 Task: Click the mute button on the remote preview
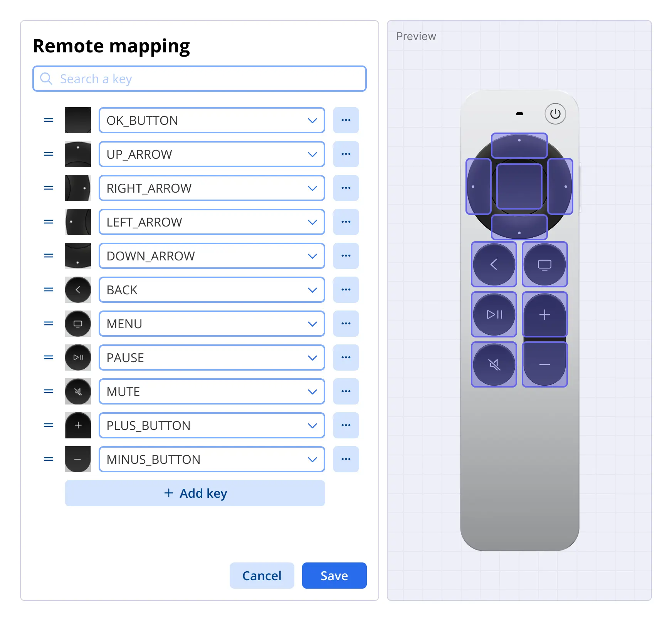pos(494,364)
